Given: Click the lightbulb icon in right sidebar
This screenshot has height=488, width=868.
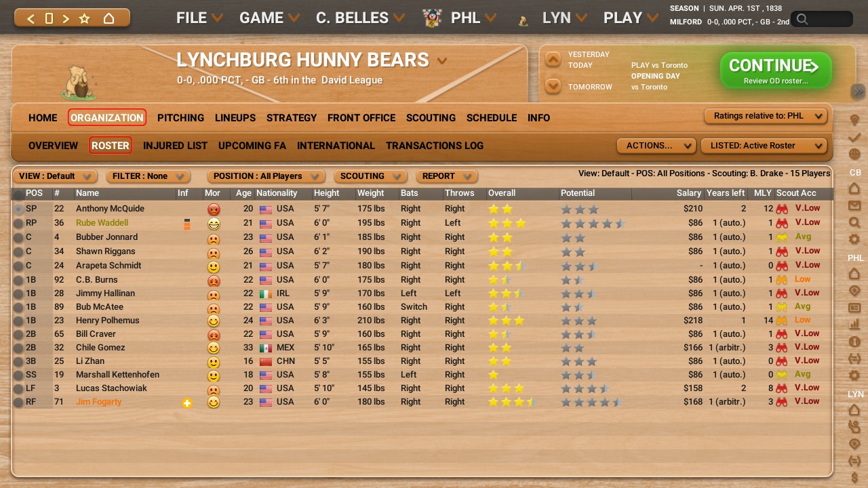Looking at the screenshot, I should tap(854, 121).
